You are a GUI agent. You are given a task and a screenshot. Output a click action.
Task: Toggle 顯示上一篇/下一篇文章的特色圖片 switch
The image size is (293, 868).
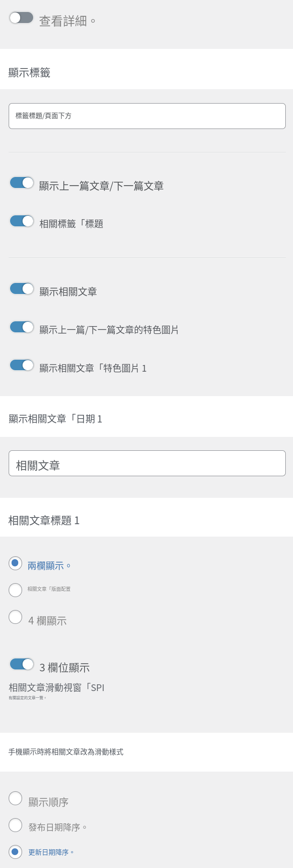pyautogui.click(x=22, y=327)
